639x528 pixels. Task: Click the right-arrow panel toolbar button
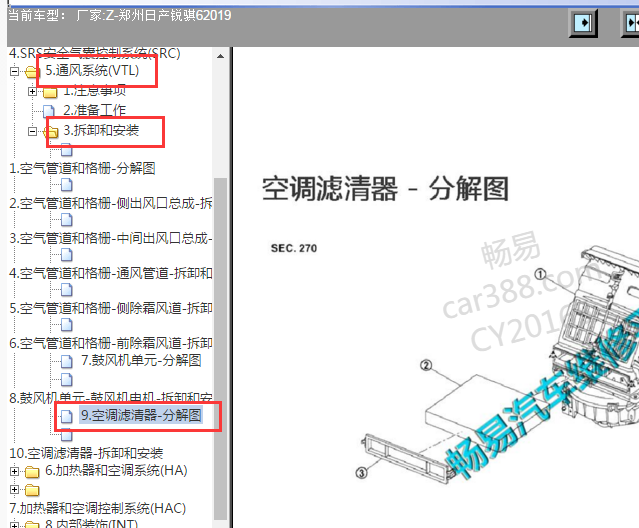pyautogui.click(x=583, y=23)
